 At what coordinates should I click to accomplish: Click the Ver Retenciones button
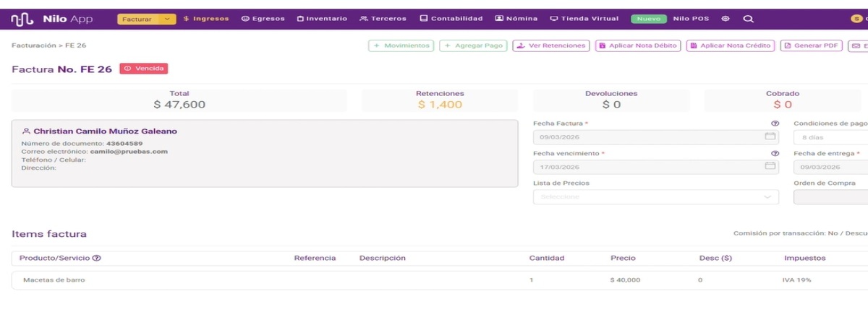[550, 45]
